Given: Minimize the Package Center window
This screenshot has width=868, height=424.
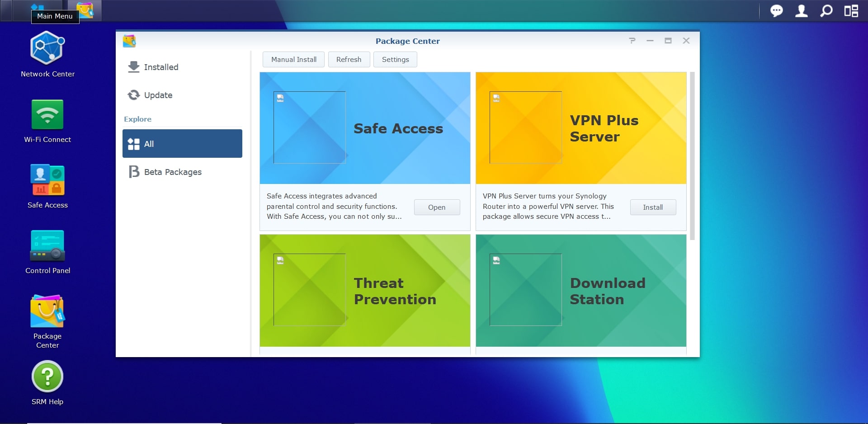Looking at the screenshot, I should click(x=650, y=41).
